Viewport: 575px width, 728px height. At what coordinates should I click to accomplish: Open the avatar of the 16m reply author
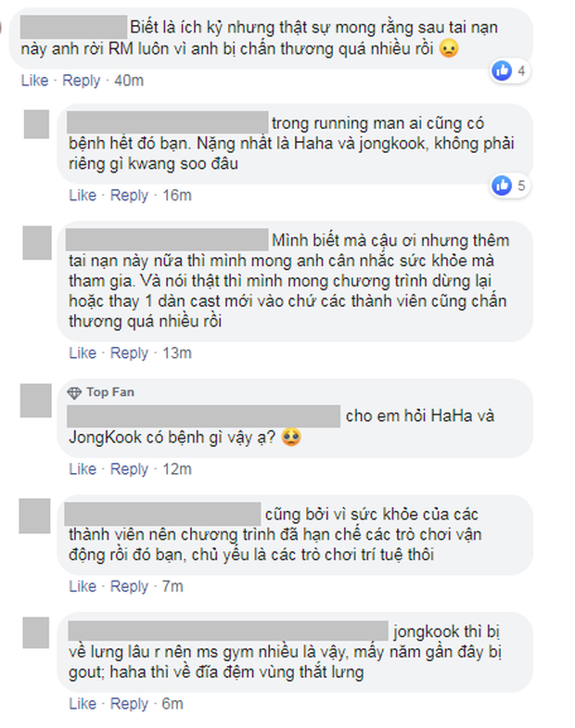37,124
